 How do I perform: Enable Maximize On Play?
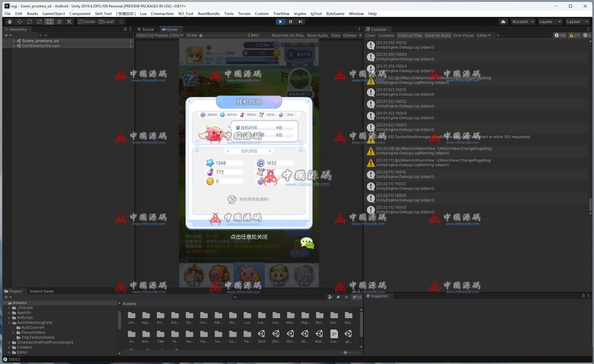pos(287,35)
